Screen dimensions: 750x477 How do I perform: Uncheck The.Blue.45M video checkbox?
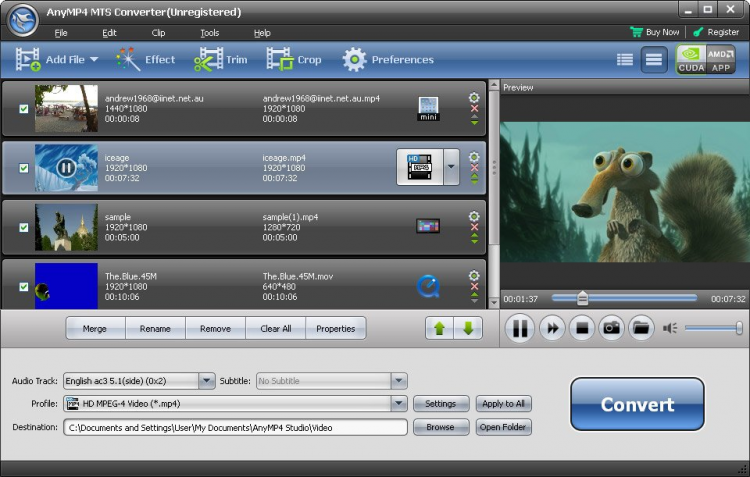[x=23, y=287]
